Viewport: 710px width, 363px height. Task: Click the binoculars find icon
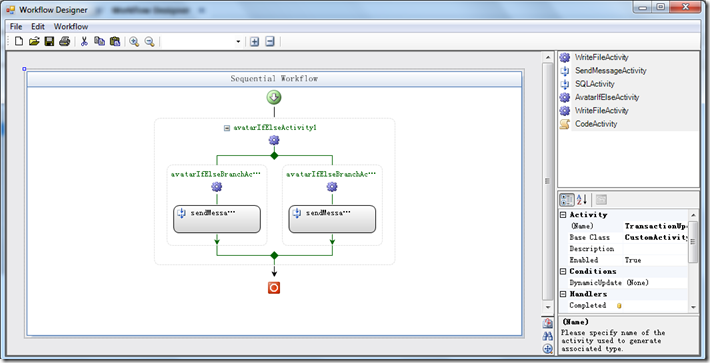(548, 336)
